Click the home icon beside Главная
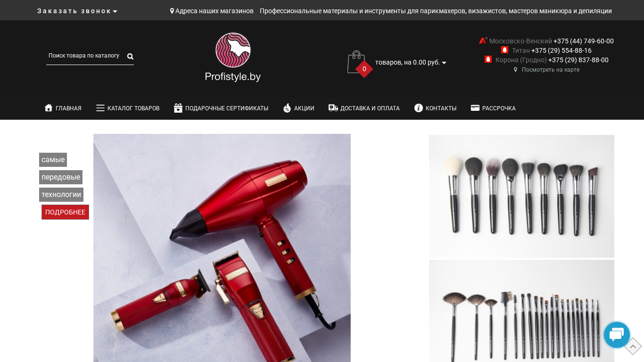The width and height of the screenshot is (644, 362). click(49, 108)
